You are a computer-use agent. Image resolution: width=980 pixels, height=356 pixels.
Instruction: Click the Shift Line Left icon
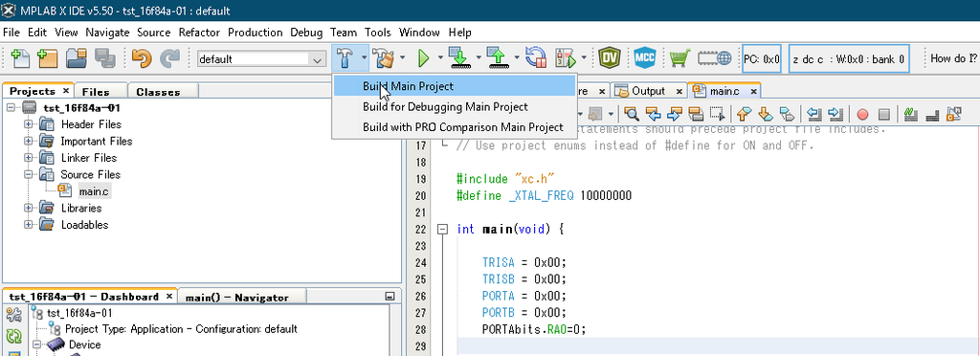click(813, 114)
